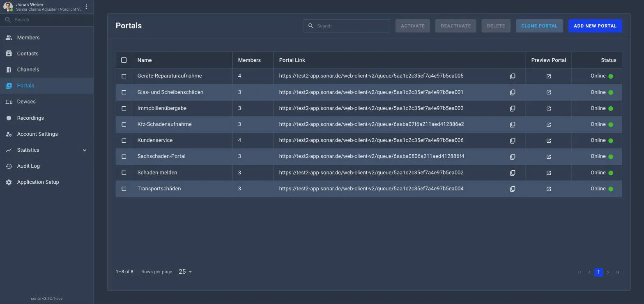Copy the Immobilienübergabe portal link

513,108
